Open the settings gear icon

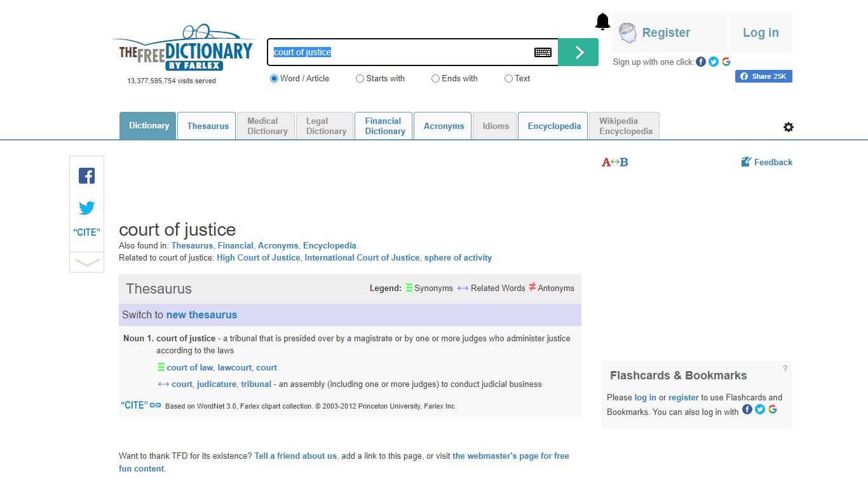(789, 127)
